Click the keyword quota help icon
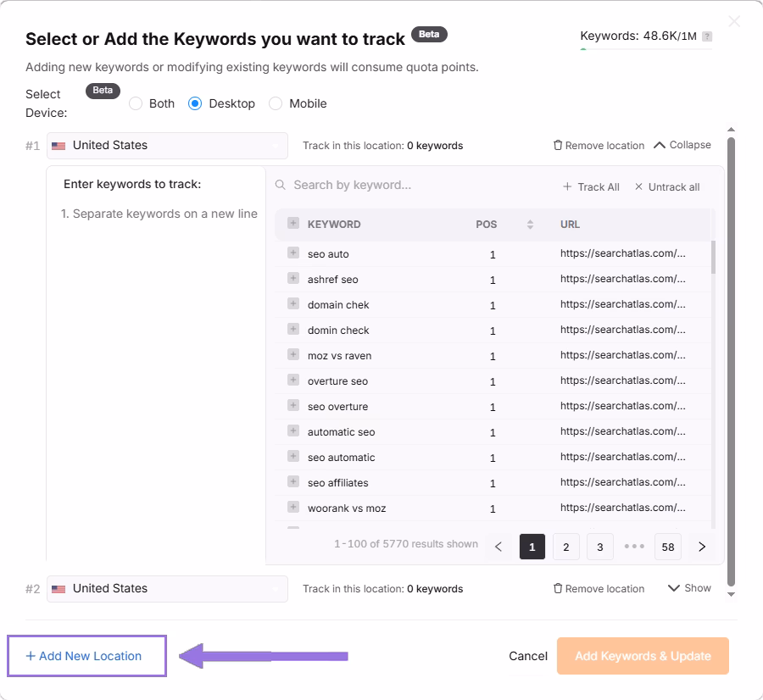 coord(707,36)
